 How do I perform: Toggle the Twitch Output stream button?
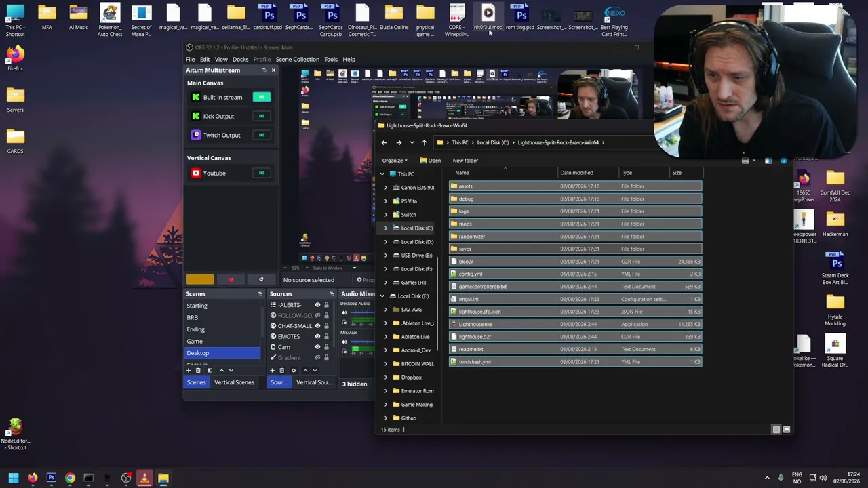(261, 135)
